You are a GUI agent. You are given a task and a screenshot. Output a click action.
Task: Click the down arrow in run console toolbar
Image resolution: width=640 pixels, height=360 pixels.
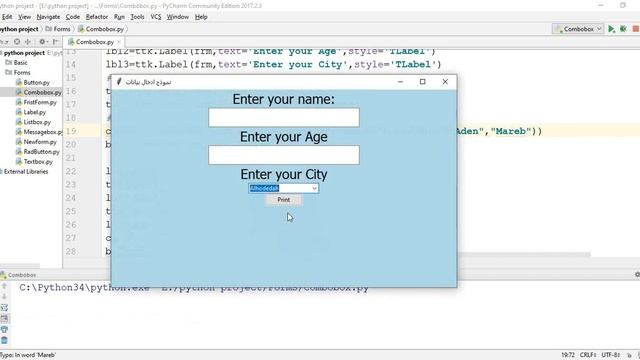coord(4,297)
